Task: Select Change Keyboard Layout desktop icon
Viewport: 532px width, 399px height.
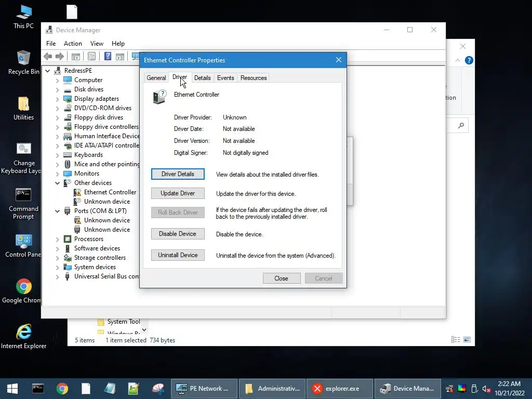Action: [x=23, y=158]
